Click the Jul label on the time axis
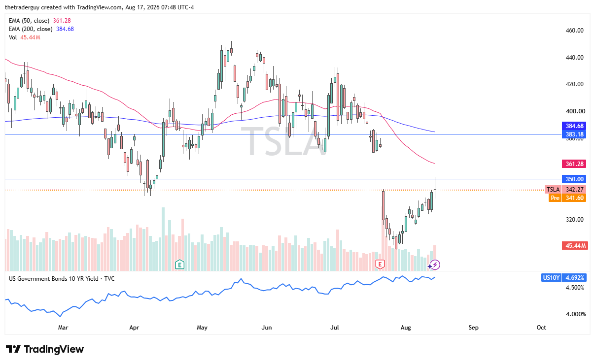Screen dimensions: 595x364 tap(335, 328)
